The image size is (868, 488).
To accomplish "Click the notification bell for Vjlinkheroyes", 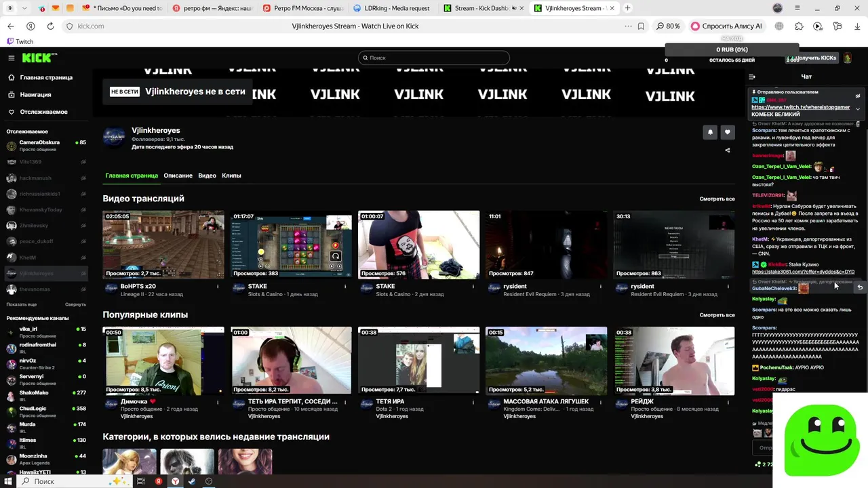I will [710, 132].
